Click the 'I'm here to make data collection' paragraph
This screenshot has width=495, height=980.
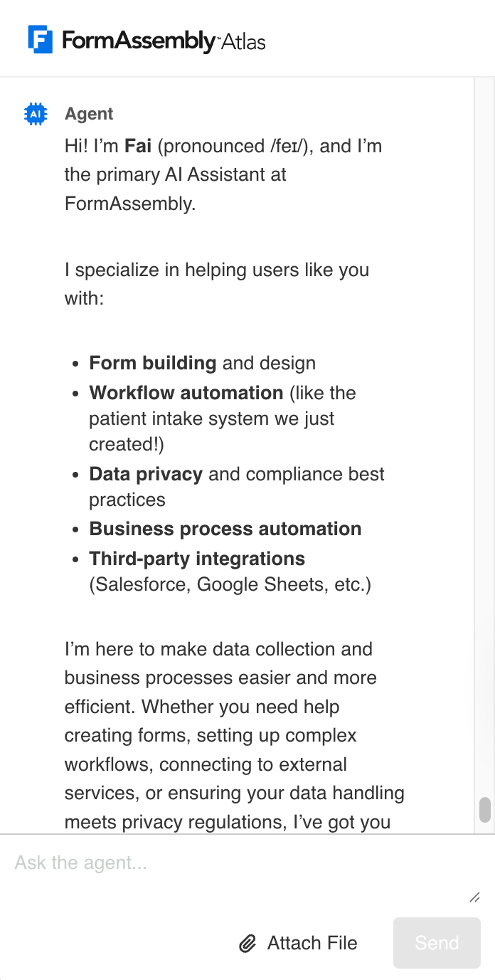tap(218, 649)
